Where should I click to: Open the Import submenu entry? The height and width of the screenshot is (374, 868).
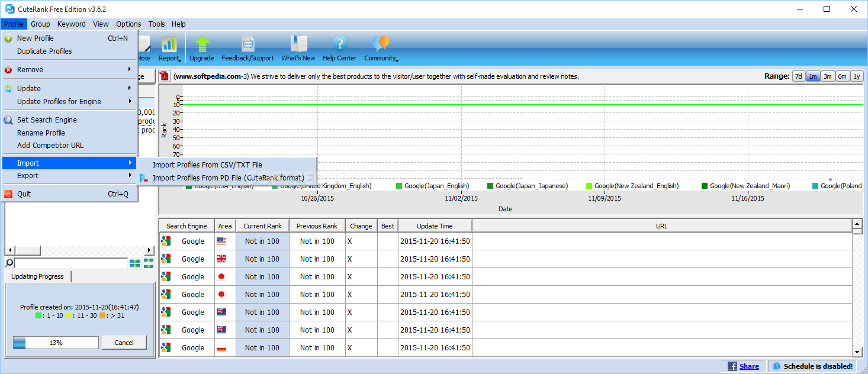tap(69, 163)
